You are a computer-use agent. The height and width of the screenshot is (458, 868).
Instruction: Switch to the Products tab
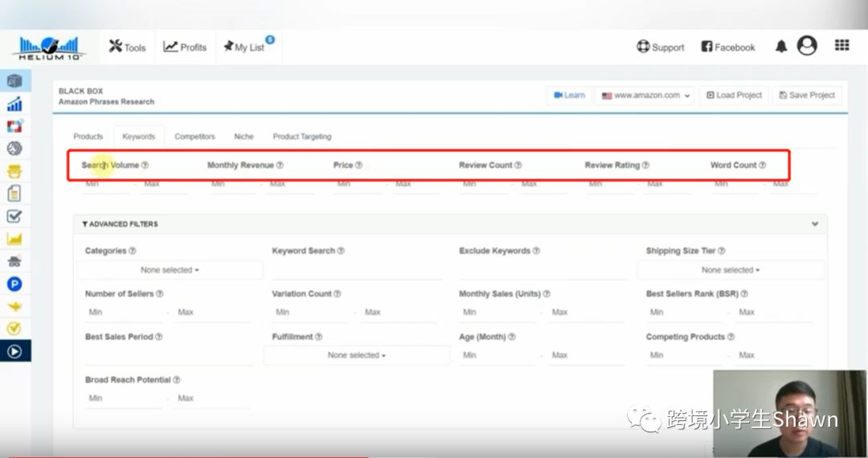[88, 137]
